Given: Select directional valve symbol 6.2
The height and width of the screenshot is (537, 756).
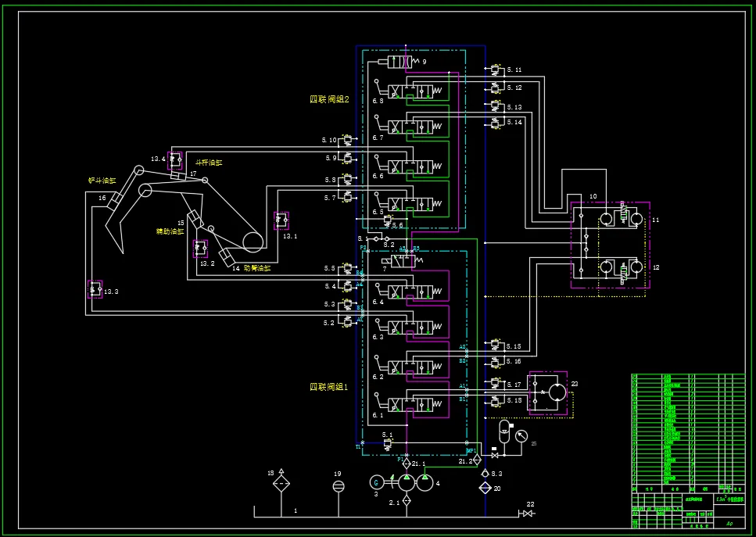Looking at the screenshot, I should pyautogui.click(x=414, y=367).
